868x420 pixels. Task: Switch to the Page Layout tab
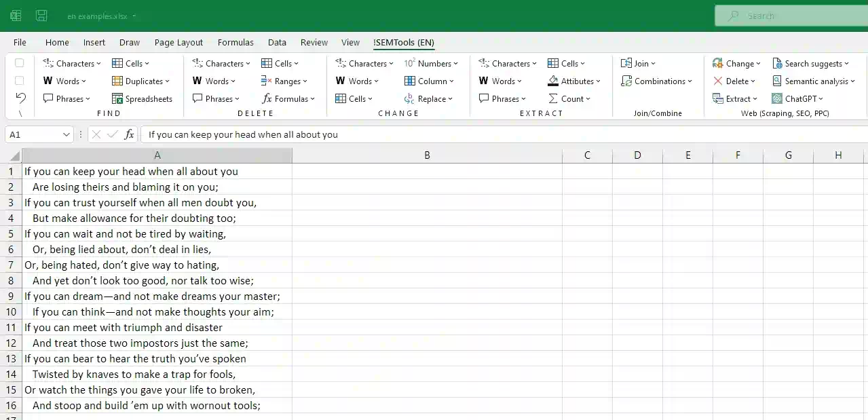178,42
